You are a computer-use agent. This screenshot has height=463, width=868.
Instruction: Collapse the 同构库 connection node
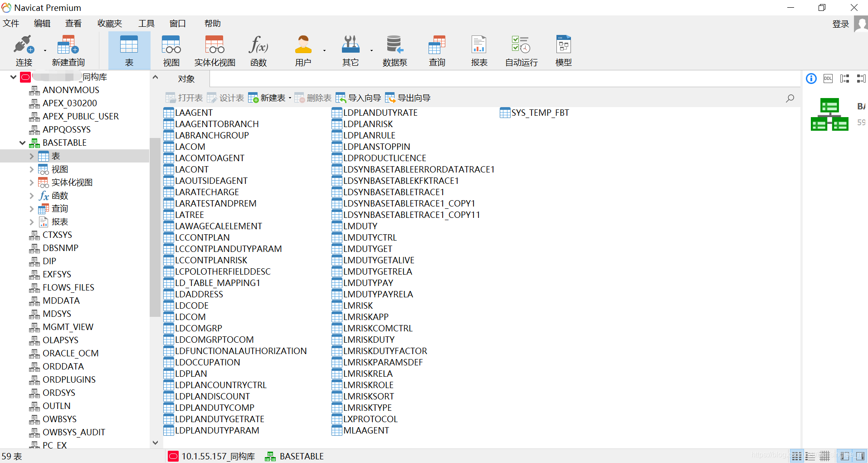13,77
